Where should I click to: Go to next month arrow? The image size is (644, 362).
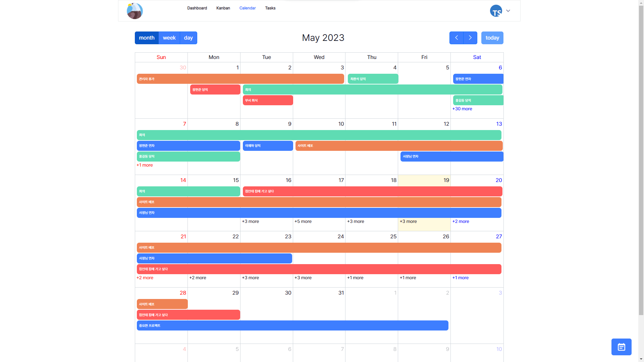point(470,38)
